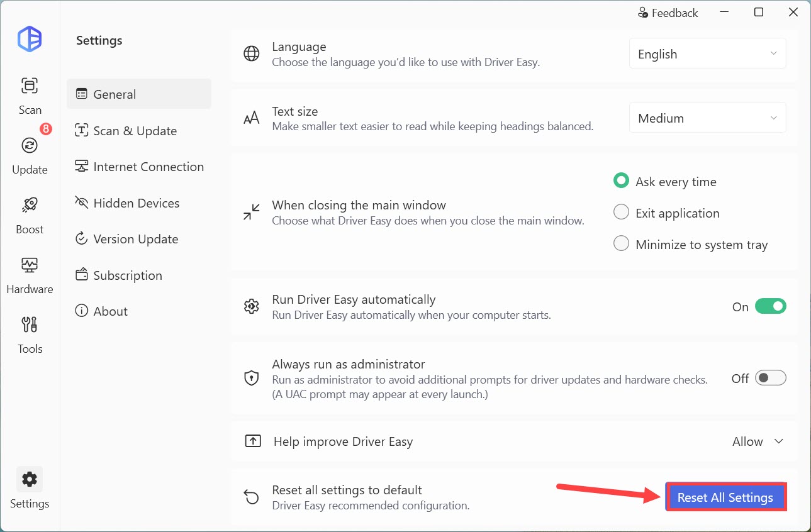Open Version Update settings
The height and width of the screenshot is (532, 811).
click(x=139, y=239)
